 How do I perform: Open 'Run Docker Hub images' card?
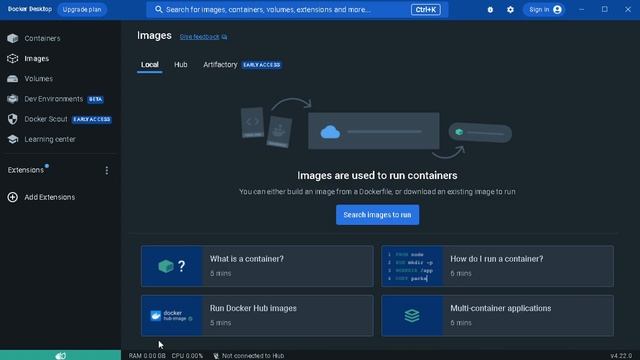[257, 316]
